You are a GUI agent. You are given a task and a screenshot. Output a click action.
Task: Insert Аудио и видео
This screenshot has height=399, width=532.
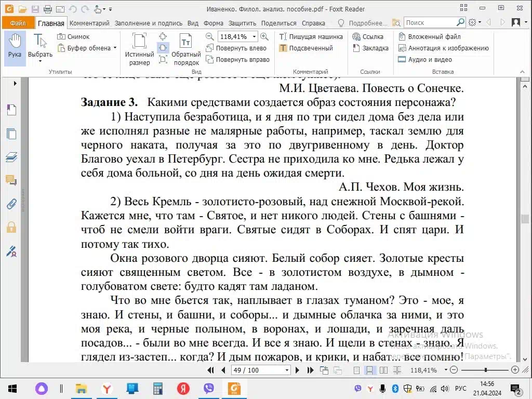pyautogui.click(x=425, y=60)
